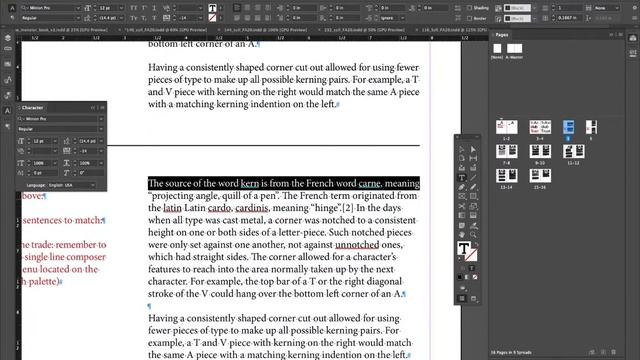Click Formatting Affects Text button in the toolbox
The width and height of the screenshot is (640, 360).
(471, 268)
